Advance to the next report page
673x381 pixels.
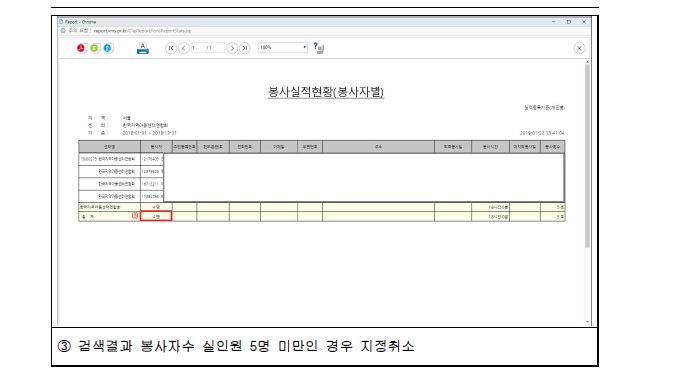(x=232, y=48)
